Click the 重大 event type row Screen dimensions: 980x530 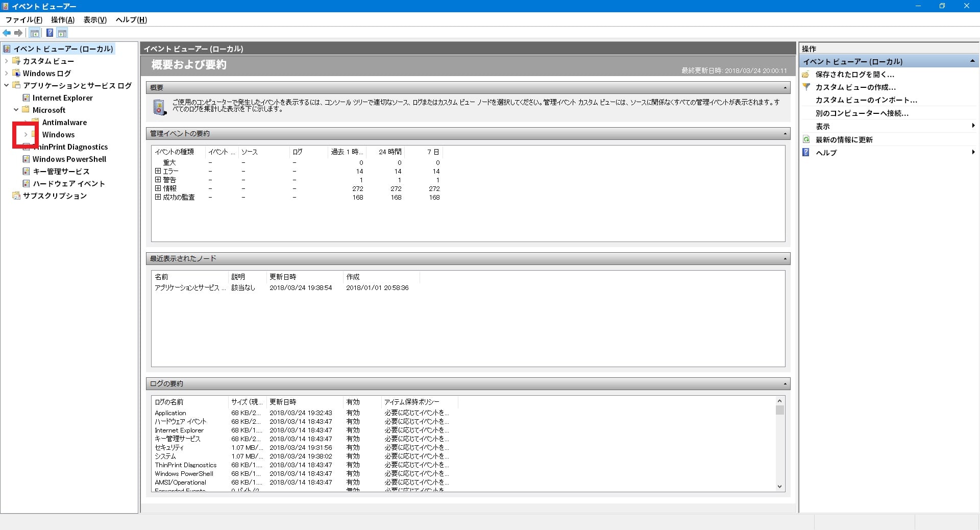point(169,162)
